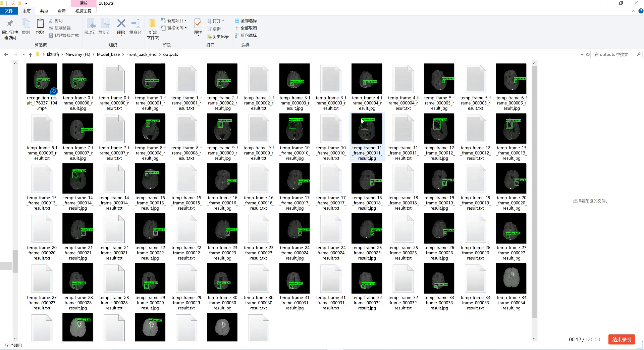The width and height of the screenshot is (644, 350).
Task: Expand address bar history dropdown
Action: click(x=582, y=54)
